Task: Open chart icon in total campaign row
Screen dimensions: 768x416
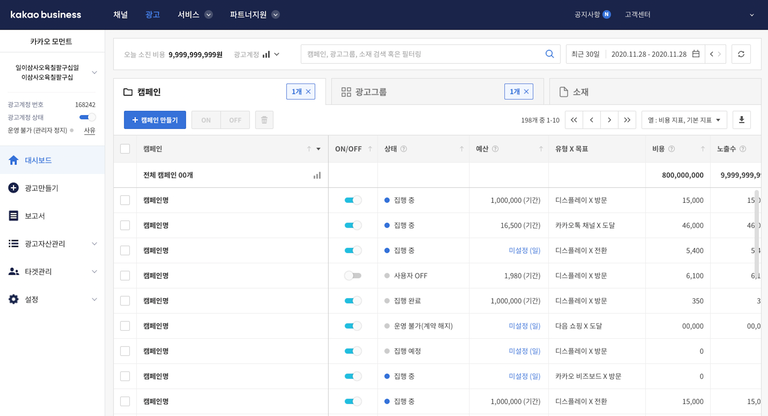Action: click(x=317, y=175)
